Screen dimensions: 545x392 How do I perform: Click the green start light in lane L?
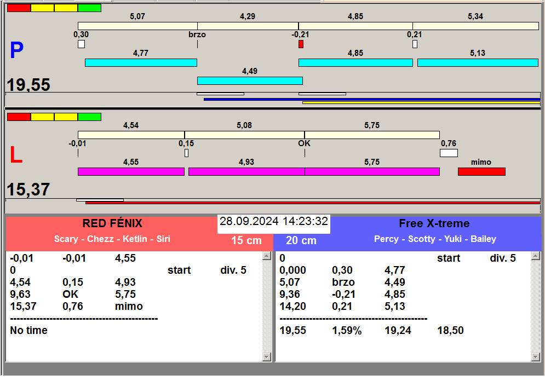[x=90, y=117]
